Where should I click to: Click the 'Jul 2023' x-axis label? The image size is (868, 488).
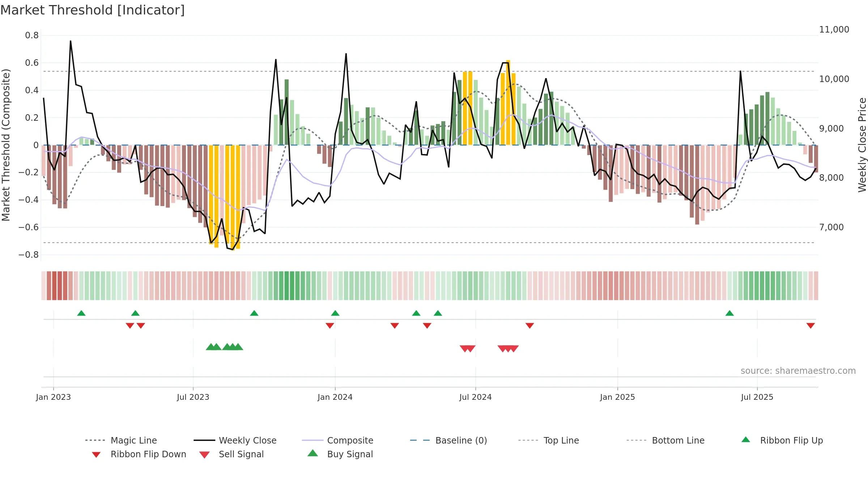point(193,397)
